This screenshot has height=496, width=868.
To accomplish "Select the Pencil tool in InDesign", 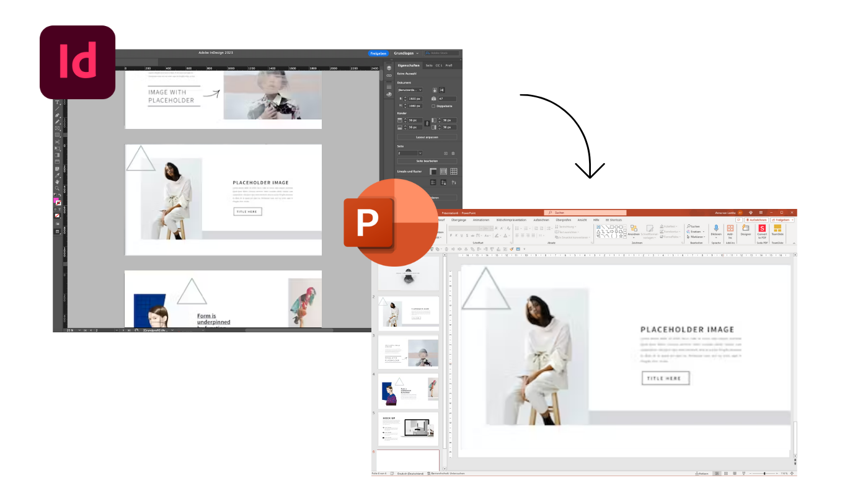I will click(x=57, y=122).
